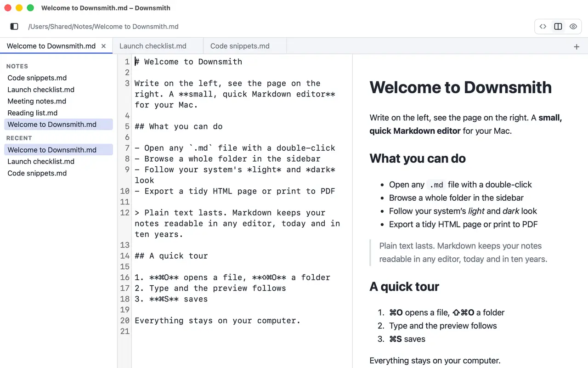Place cursor on '# Welcome to Downsmith' source line
Viewport: 588px width, 368px height.
point(188,62)
